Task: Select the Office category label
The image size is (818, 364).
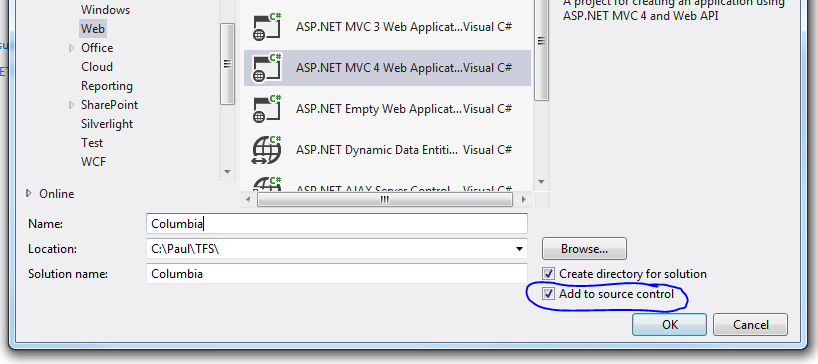Action: click(x=97, y=48)
